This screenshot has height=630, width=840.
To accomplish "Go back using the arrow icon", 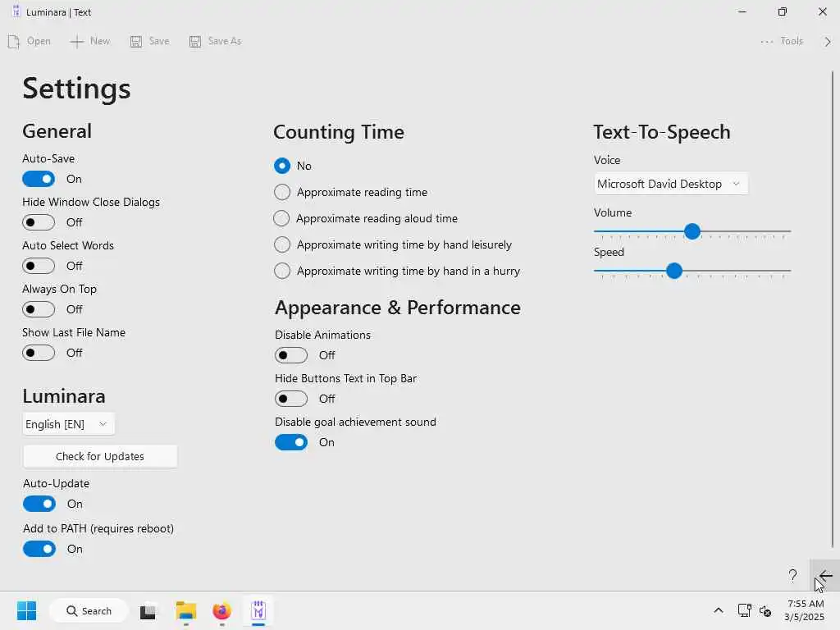I will tap(825, 575).
